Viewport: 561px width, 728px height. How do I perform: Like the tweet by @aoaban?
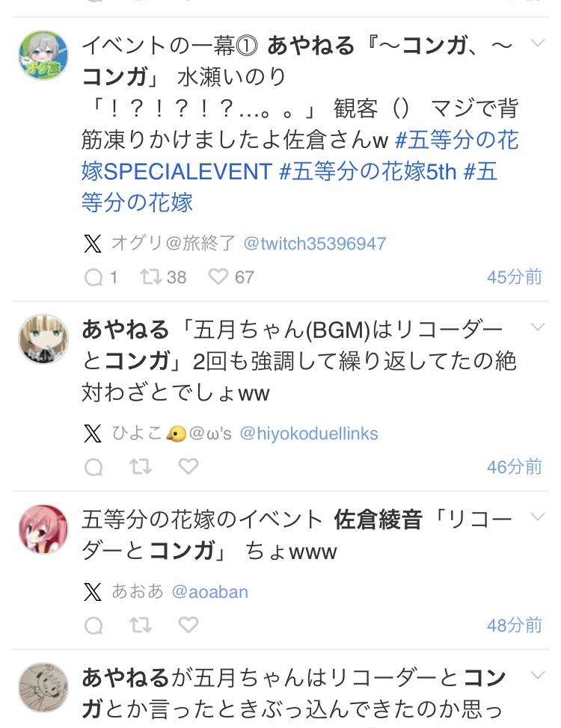[188, 625]
